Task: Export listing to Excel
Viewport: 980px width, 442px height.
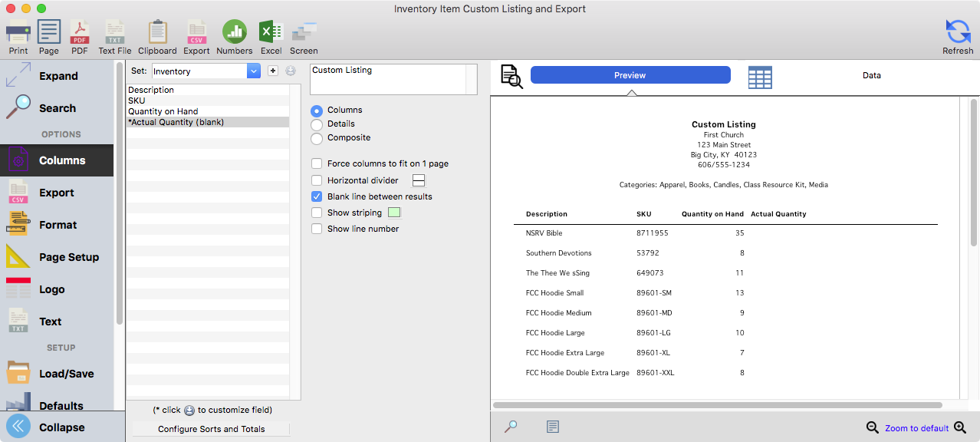Action: [x=271, y=33]
